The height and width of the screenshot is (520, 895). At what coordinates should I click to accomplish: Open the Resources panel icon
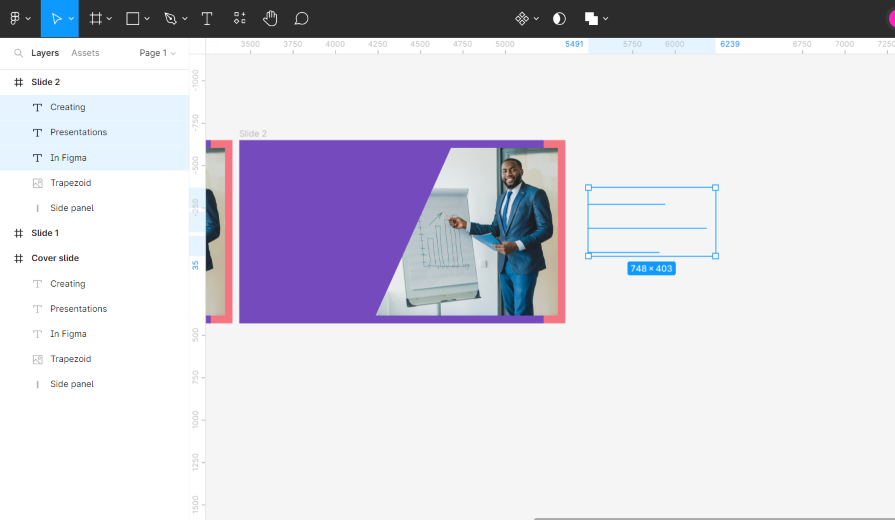tap(239, 18)
